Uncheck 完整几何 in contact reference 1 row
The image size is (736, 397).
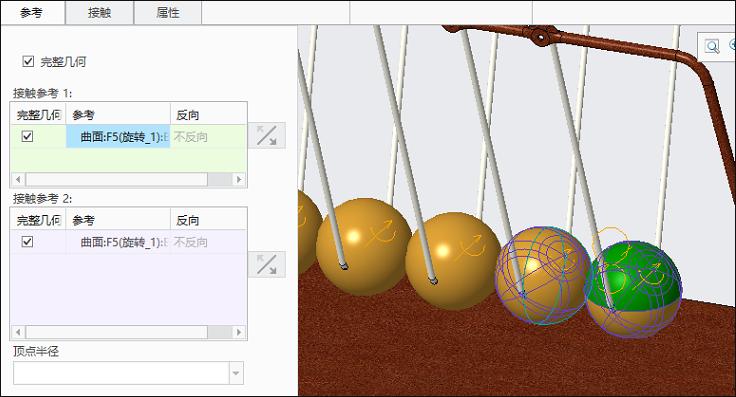[x=27, y=137]
